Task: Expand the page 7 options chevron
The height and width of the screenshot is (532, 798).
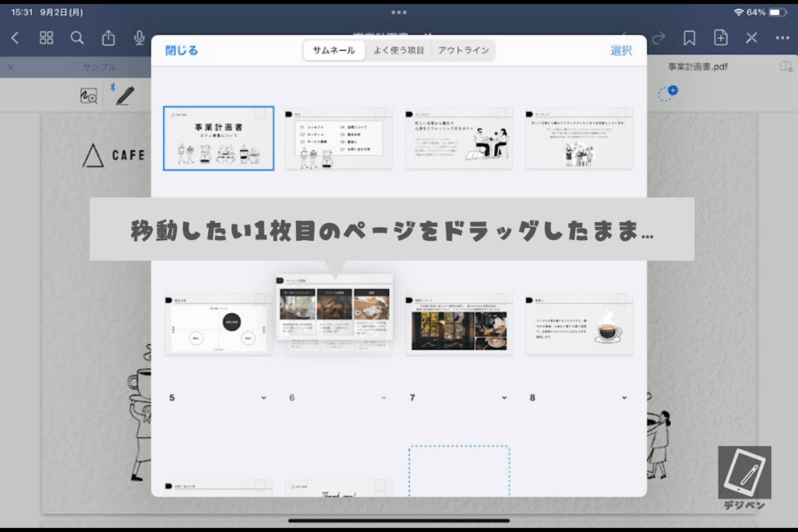Action: (x=504, y=398)
